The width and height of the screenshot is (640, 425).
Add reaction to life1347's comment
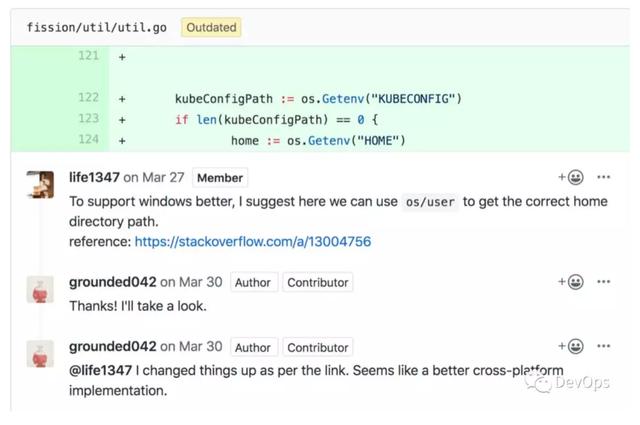click(x=571, y=177)
